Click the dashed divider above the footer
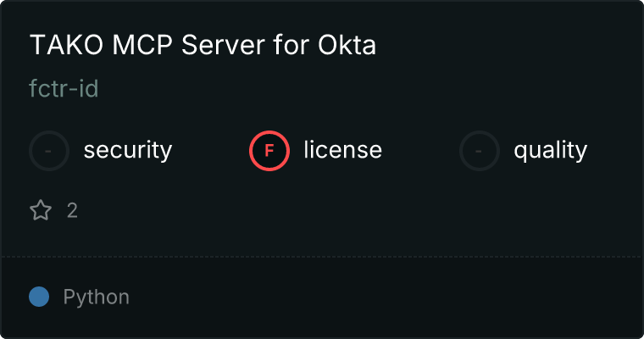 tap(322, 256)
